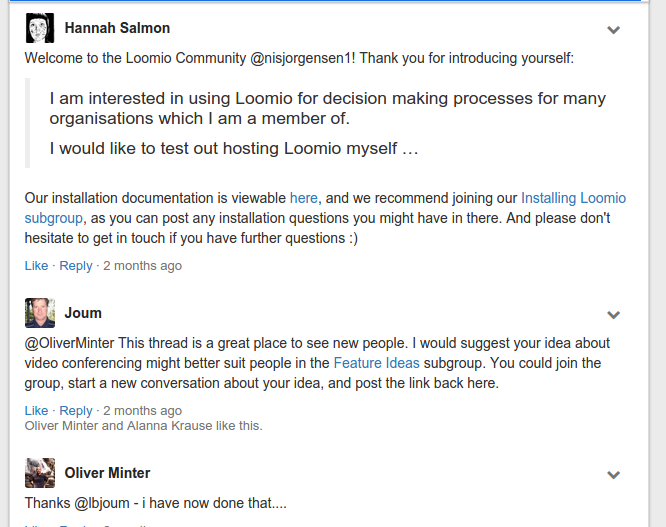
Task: Open the dropdown chevron on Joum's comment
Action: point(613,315)
